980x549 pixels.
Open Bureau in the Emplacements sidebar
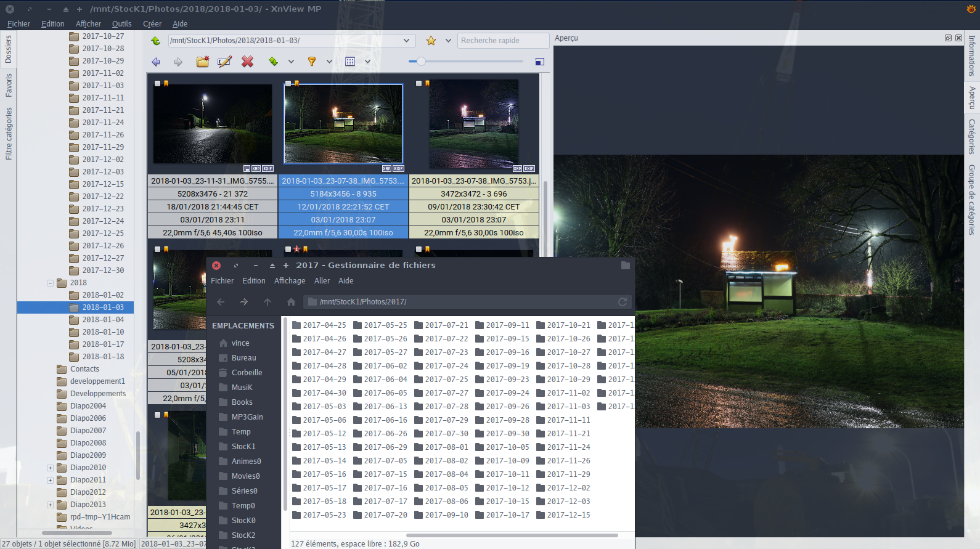tap(243, 358)
